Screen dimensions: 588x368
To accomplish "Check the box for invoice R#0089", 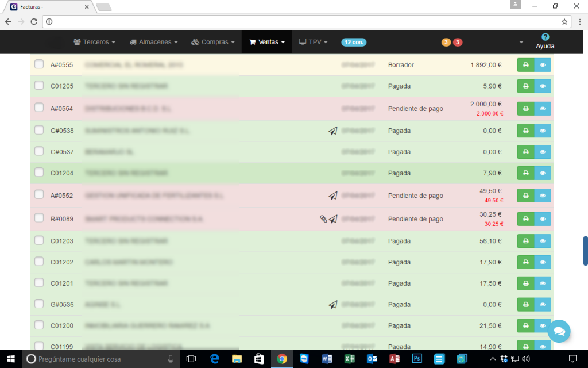I will pos(39,218).
